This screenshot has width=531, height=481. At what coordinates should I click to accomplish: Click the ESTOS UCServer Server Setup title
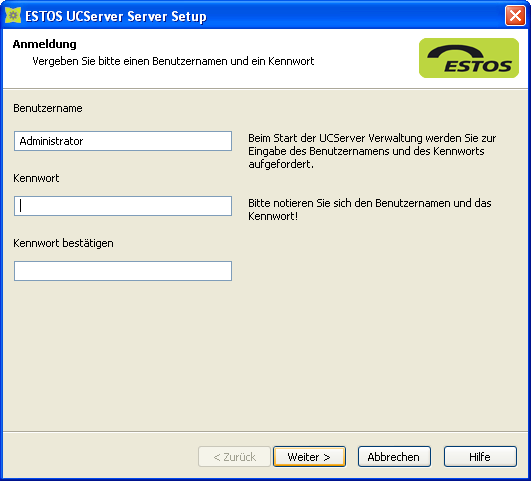pos(116,16)
